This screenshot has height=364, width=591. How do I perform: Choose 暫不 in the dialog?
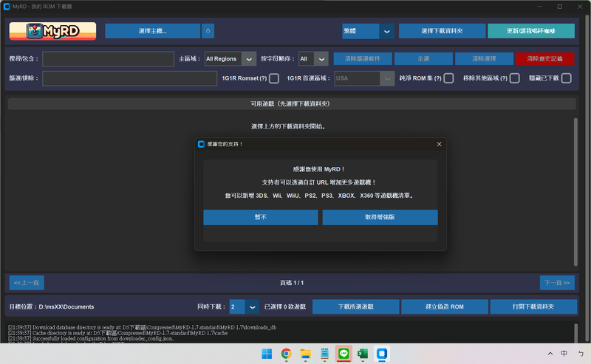tap(261, 217)
